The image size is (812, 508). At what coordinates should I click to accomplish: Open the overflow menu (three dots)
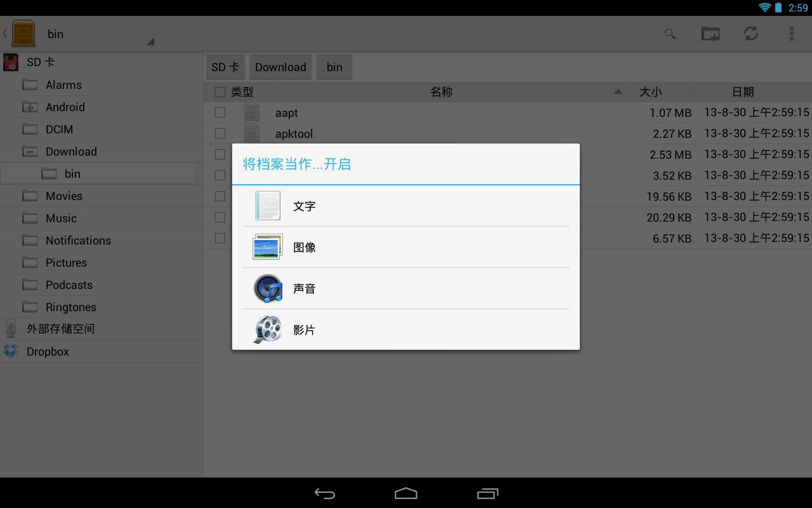coord(792,34)
